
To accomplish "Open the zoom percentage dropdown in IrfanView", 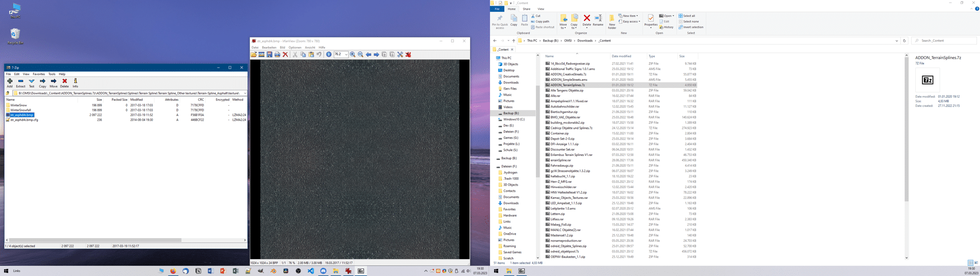I will [346, 55].
